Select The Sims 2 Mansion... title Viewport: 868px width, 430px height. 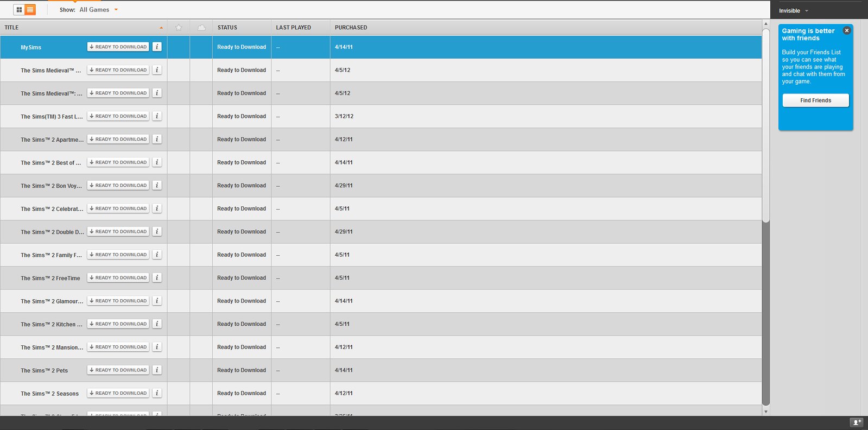click(x=52, y=347)
